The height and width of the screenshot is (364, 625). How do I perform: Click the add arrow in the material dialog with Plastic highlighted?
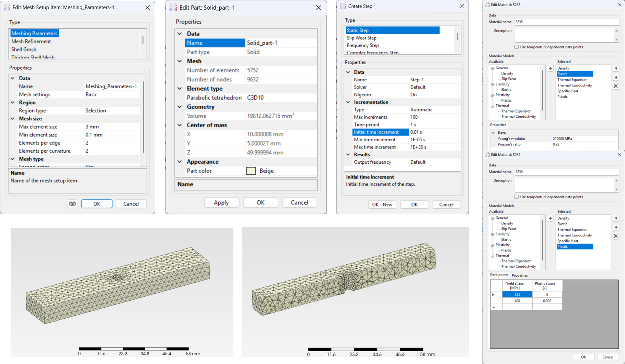point(550,219)
